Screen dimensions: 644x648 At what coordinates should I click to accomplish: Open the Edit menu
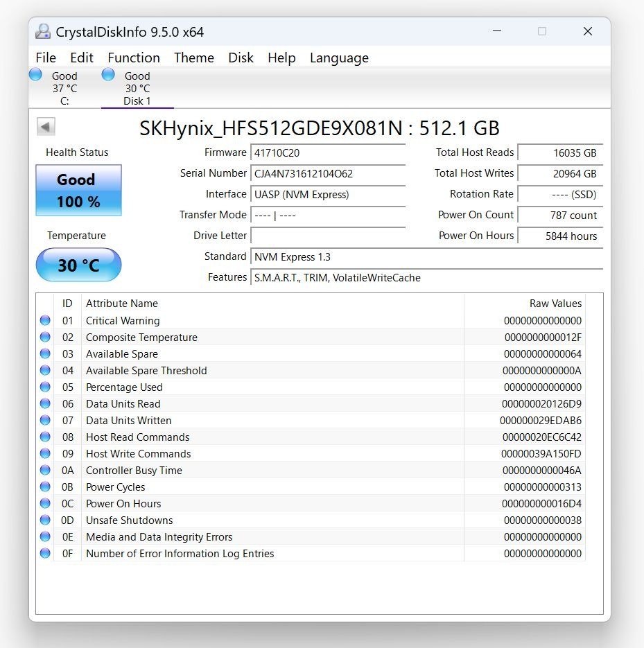(81, 58)
